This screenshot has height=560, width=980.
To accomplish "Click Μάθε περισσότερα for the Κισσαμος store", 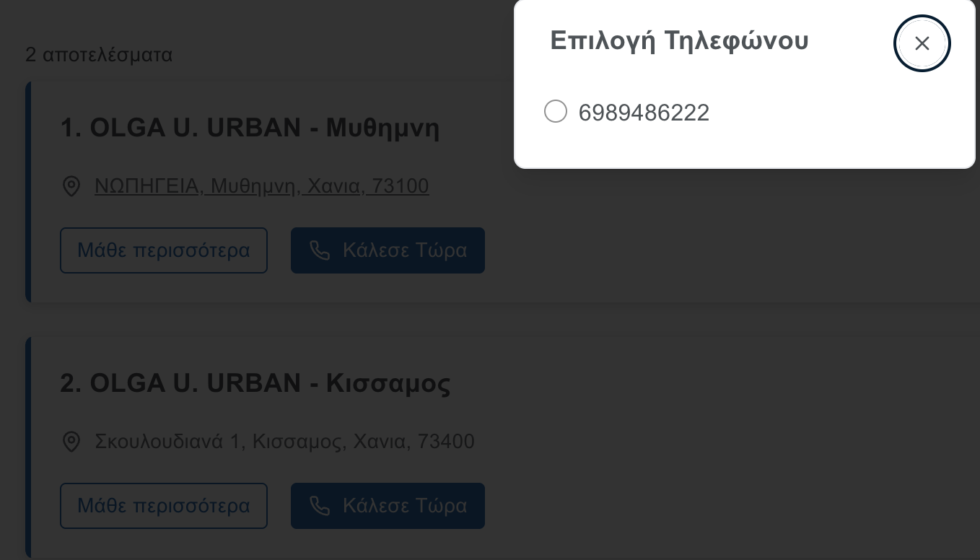I will 164,506.
